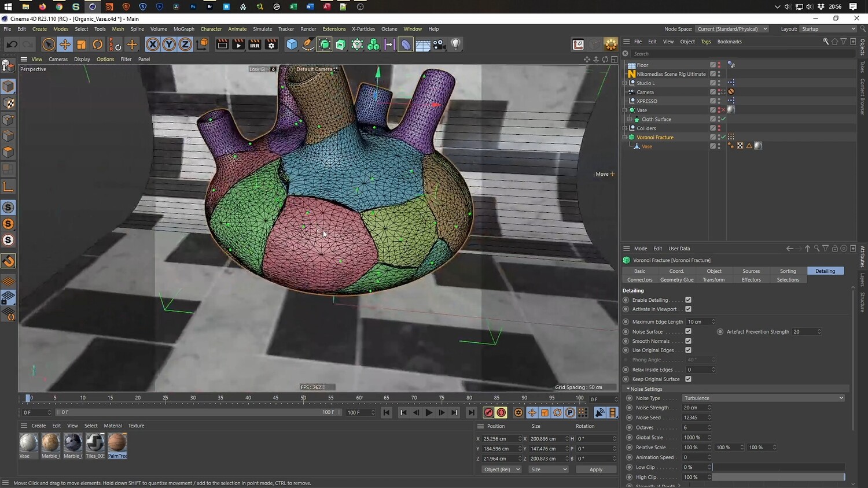
Task: Add a Light object from toolbar
Action: point(456,45)
